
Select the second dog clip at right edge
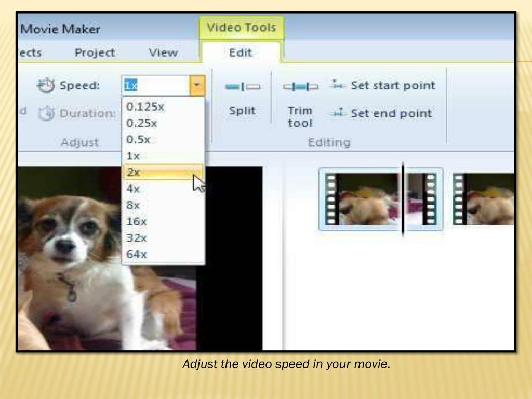[484, 199]
